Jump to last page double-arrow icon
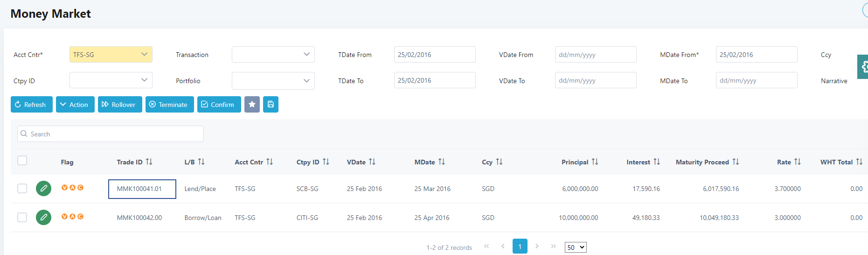Image resolution: width=868 pixels, height=255 pixels. coord(553,246)
